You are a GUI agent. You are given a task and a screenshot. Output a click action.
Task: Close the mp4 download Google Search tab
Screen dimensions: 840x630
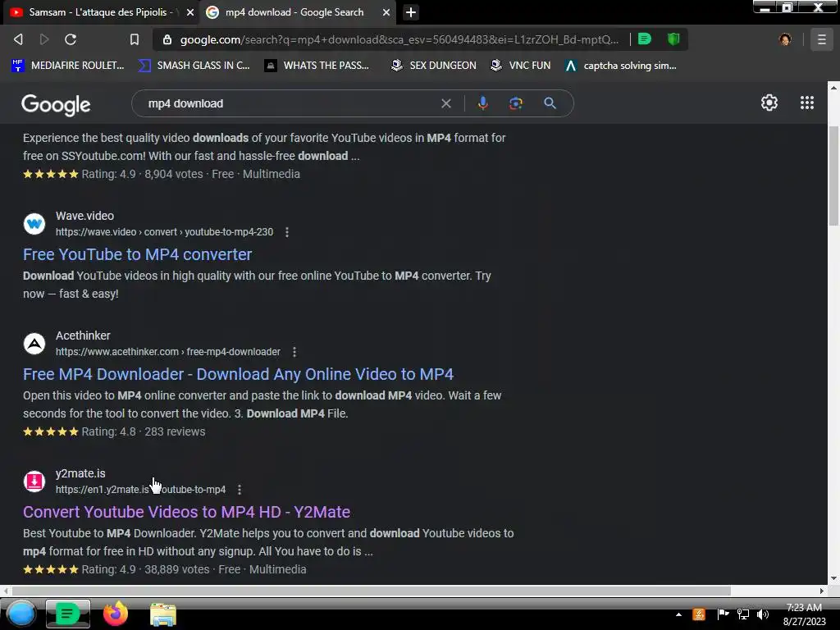[x=386, y=12]
